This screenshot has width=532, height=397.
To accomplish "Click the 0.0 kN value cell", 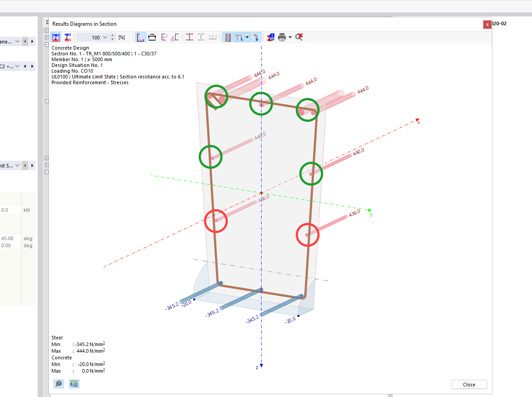I will click(10, 210).
